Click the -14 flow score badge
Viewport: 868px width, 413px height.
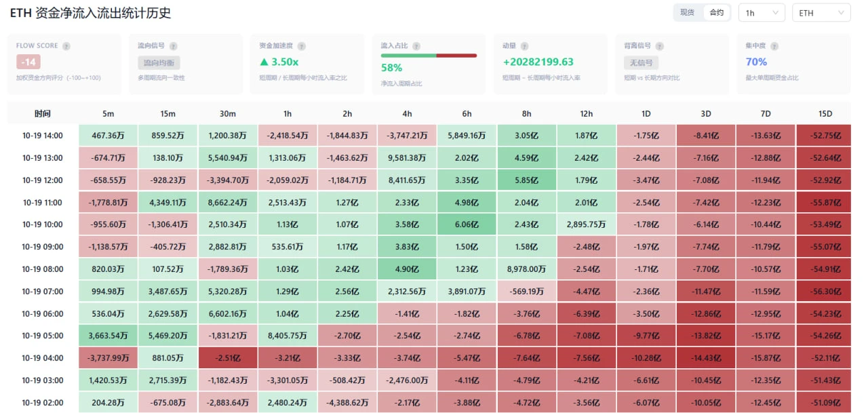[28, 62]
